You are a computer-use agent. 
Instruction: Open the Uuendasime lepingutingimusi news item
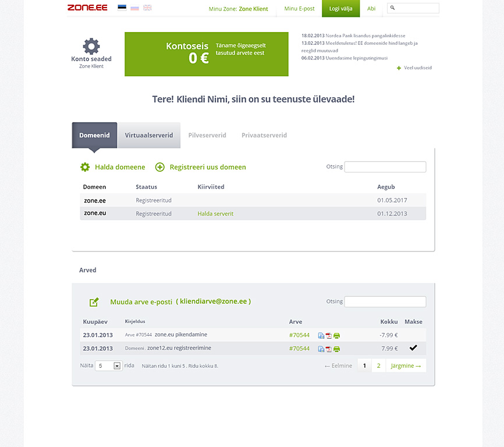(345, 58)
